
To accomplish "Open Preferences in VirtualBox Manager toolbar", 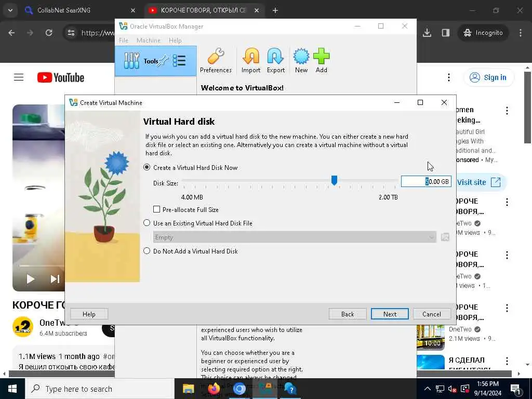I will click(x=216, y=61).
